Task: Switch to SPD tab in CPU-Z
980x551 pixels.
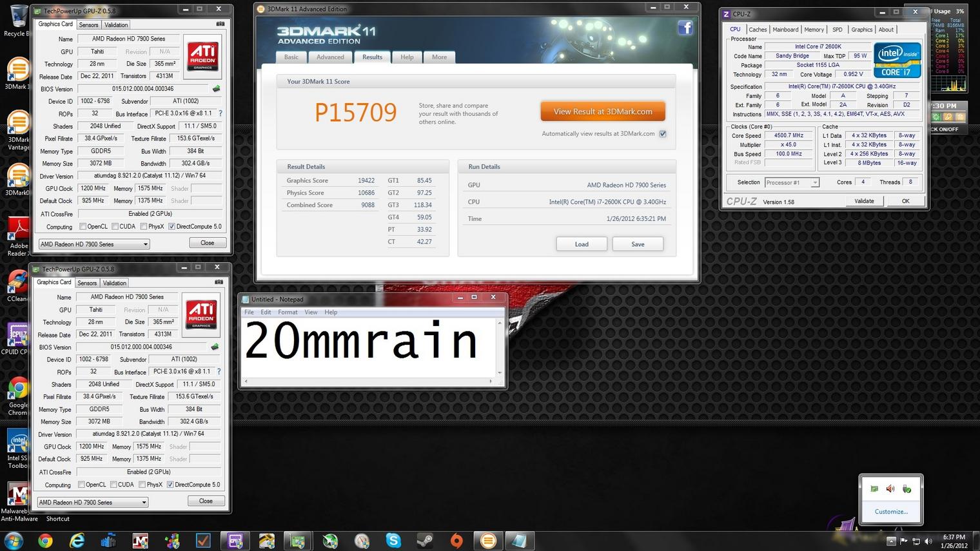Action: (837, 30)
